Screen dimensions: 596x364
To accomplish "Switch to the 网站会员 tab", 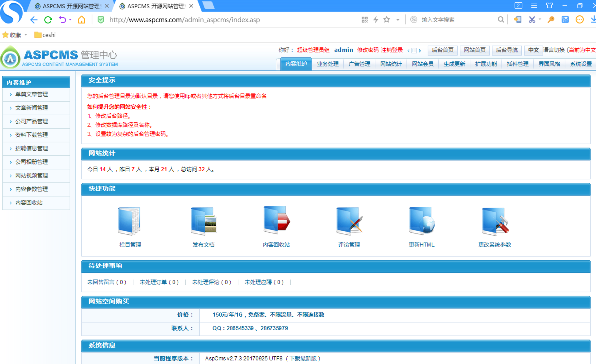I will (x=423, y=64).
